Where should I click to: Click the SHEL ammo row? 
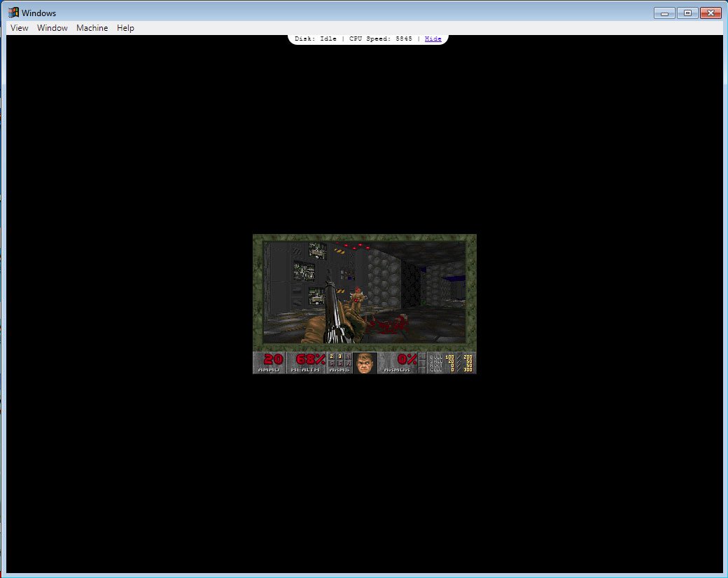(451, 361)
